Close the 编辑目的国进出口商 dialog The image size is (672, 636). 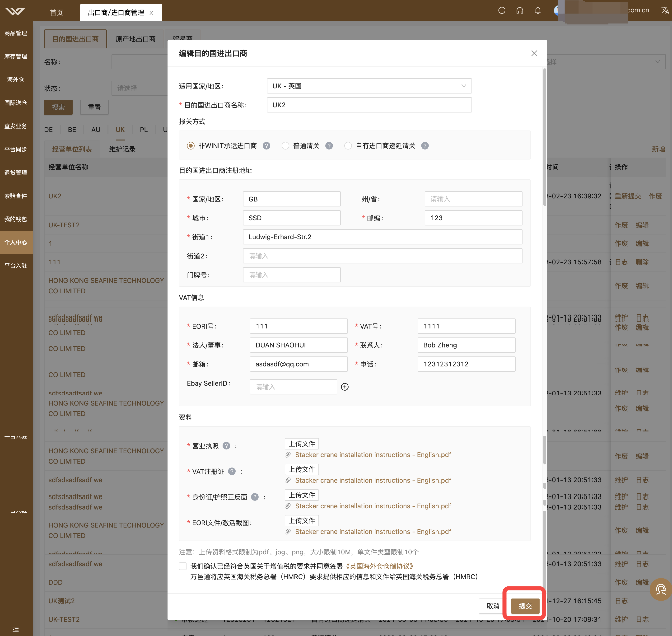534,53
